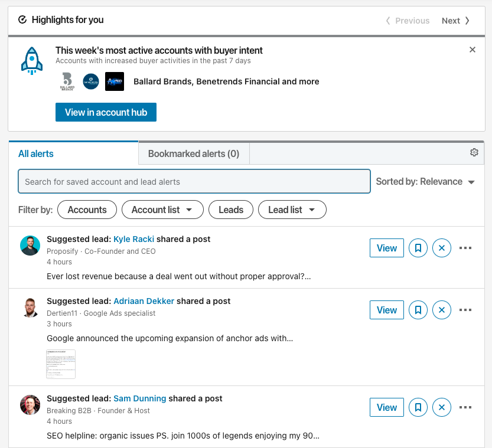Expand the Account list dropdown

162,210
